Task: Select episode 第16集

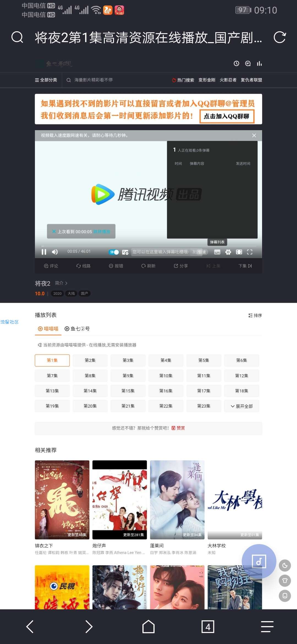Action: click(166, 391)
